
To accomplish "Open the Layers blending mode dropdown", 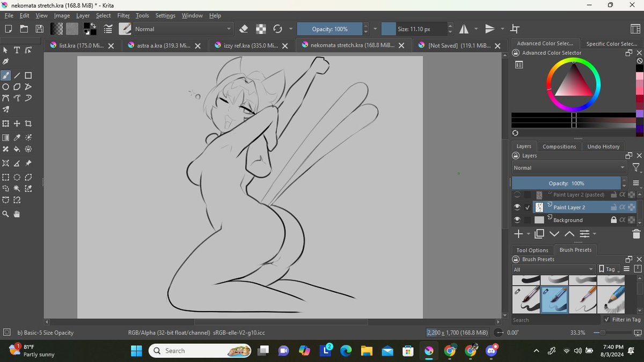I will coord(569,168).
